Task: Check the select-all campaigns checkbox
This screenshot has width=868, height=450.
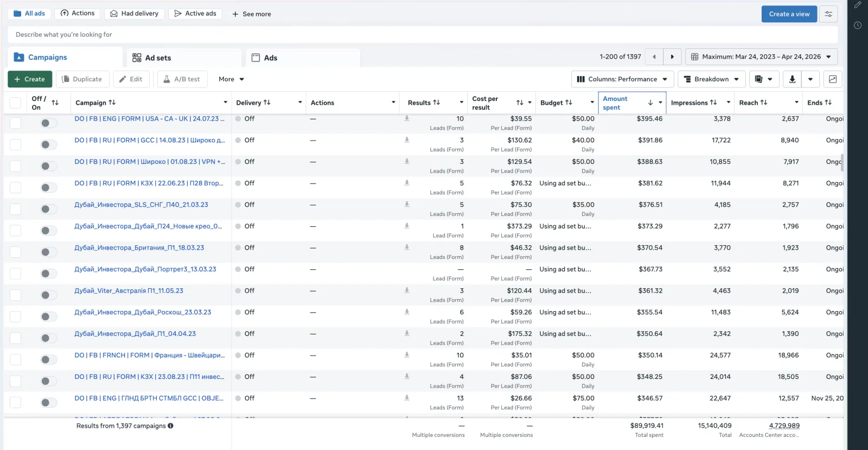Action: point(16,103)
